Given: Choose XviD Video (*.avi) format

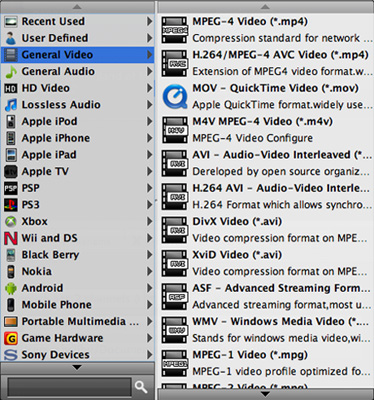Looking at the screenshot, I should tap(266, 263).
